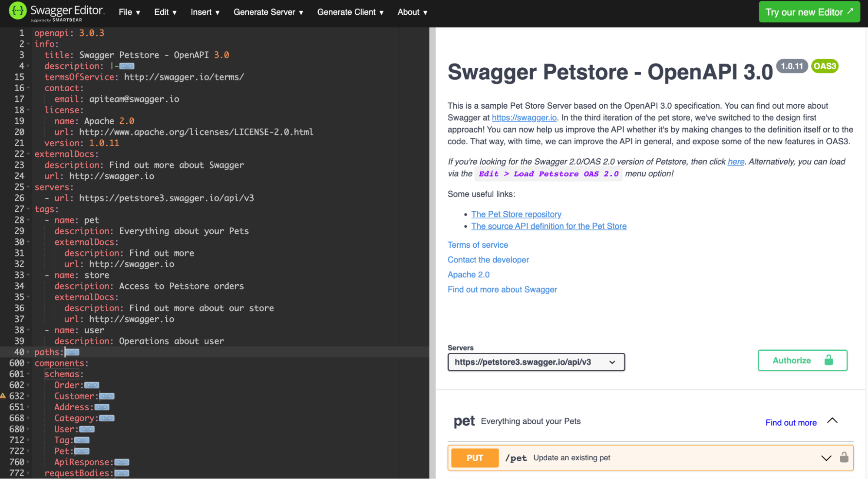Open The Pet Store repository link
This screenshot has width=868, height=479.
pyautogui.click(x=516, y=214)
